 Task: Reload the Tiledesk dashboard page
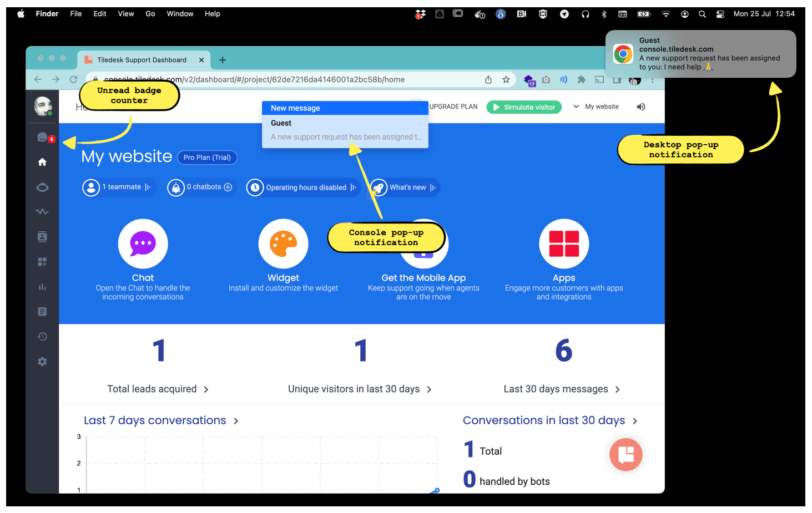[x=73, y=79]
